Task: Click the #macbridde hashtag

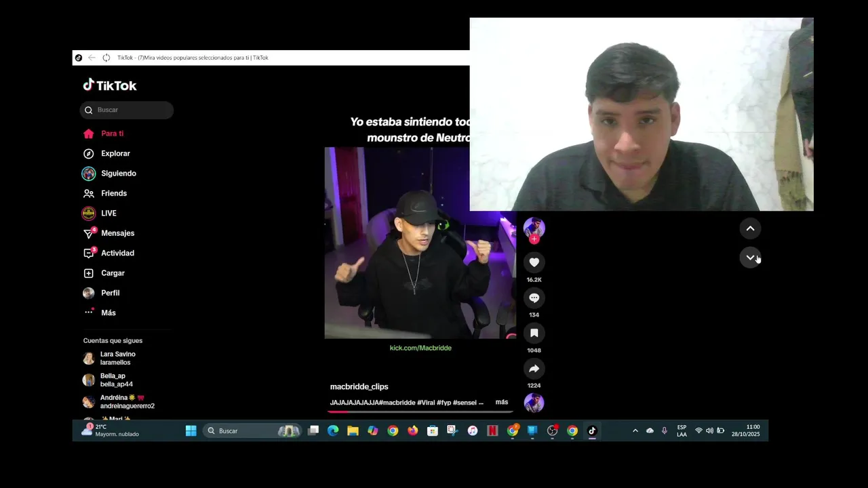Action: click(x=397, y=403)
